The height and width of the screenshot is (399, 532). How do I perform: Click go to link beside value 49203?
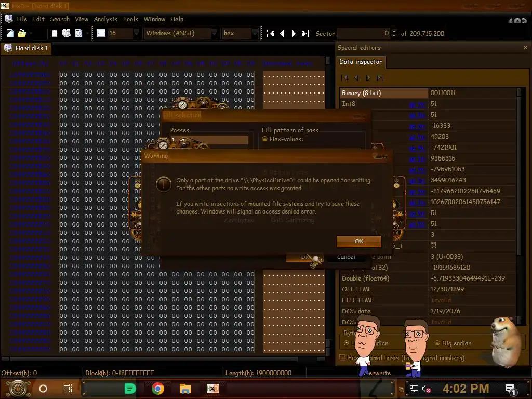(417, 137)
